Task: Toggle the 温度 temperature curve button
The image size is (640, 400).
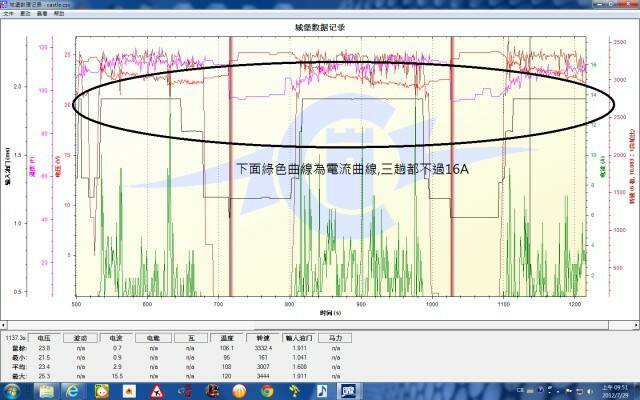Action: (x=226, y=339)
